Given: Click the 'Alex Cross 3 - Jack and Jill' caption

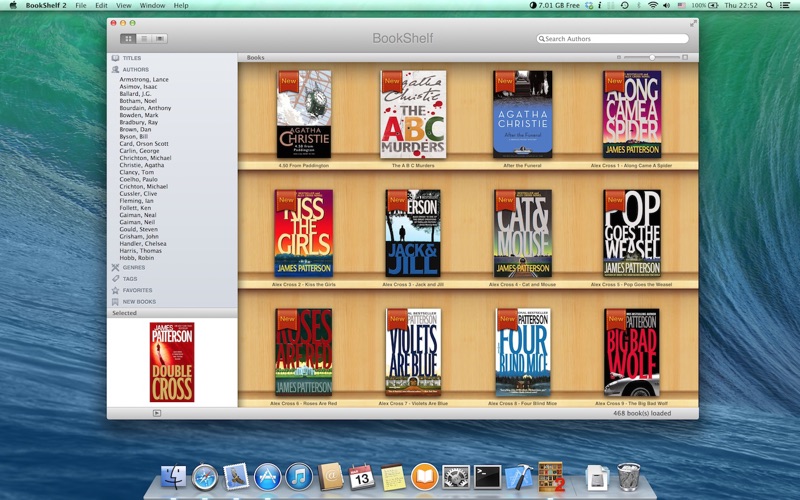Looking at the screenshot, I should coord(413,285).
